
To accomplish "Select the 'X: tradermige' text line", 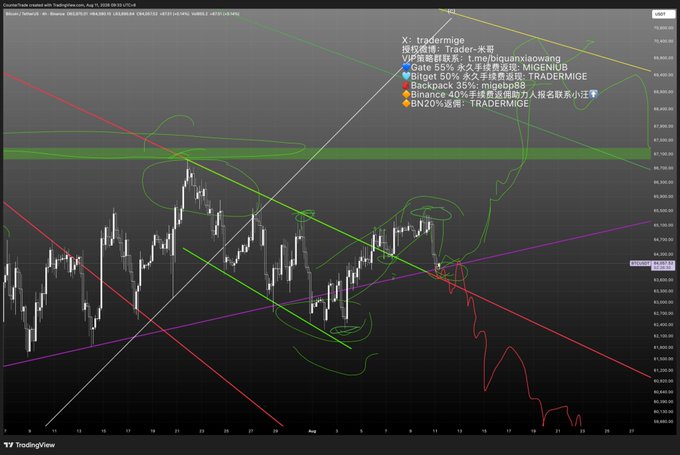I will click(x=433, y=40).
